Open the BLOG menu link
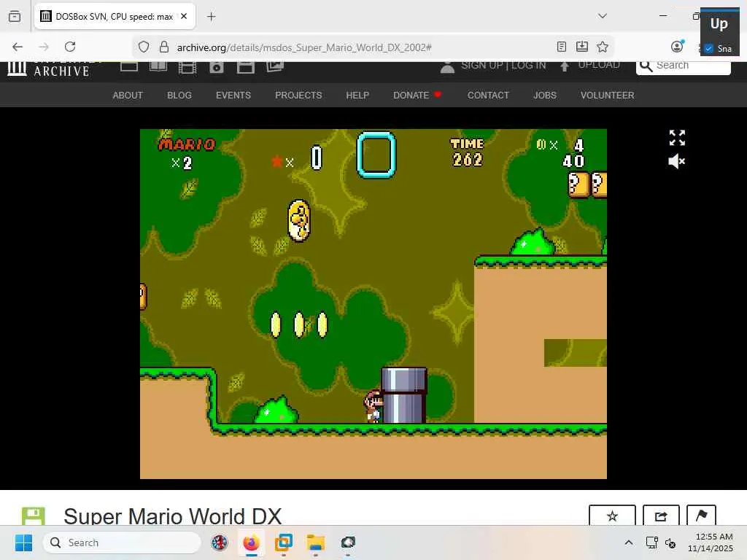 (x=179, y=96)
